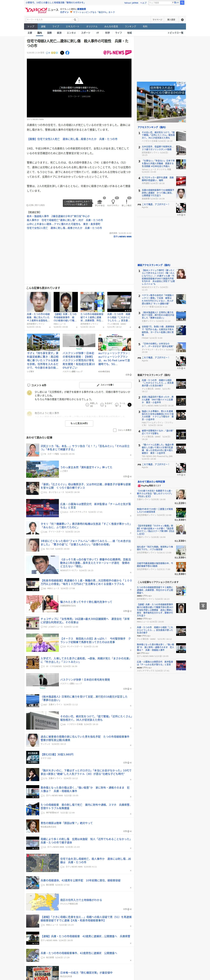Open the スポーツ category

tap(86, 33)
